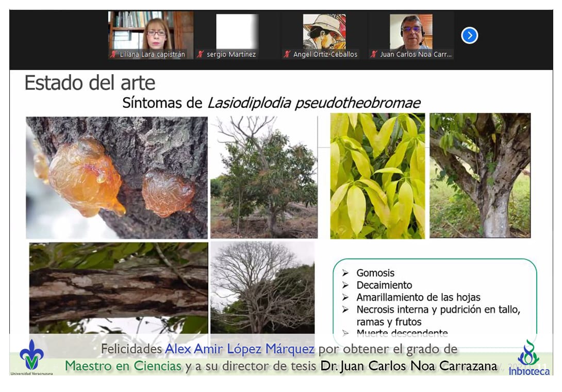The image size is (562, 392).
Task: Click the muted mic icon beside Juan Carlos Noa
Action: pos(374,54)
